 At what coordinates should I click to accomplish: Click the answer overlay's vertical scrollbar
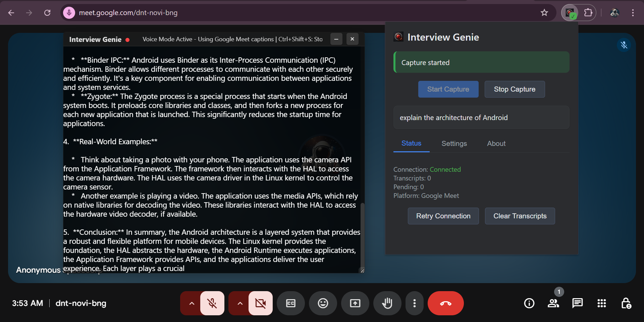point(362,235)
